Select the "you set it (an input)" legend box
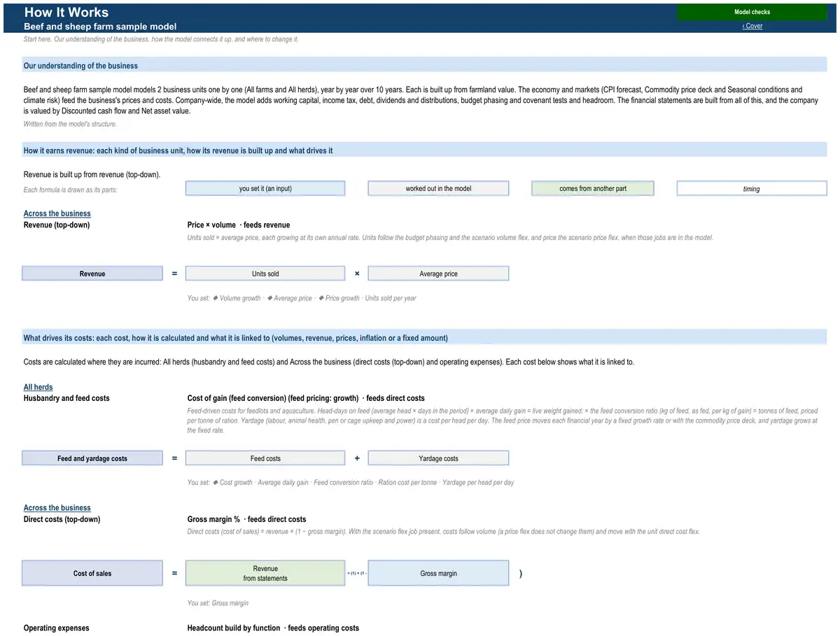The width and height of the screenshot is (840, 636). coord(265,189)
